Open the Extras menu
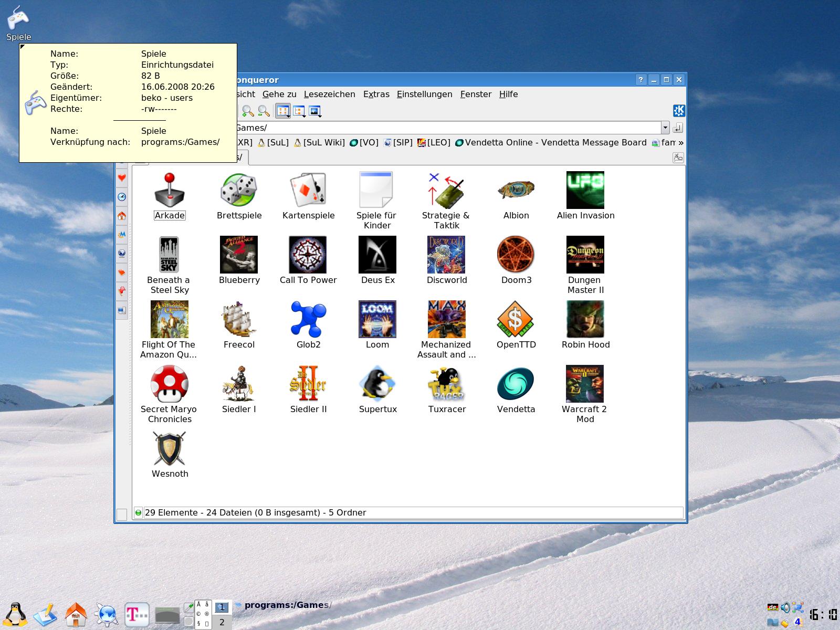Screen dimensions: 840x630 (x=376, y=94)
